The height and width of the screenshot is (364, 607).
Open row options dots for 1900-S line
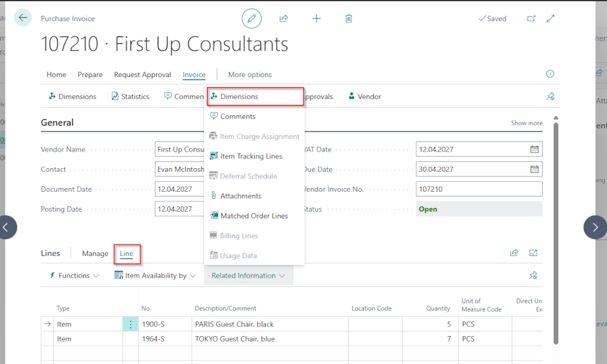coord(131,324)
